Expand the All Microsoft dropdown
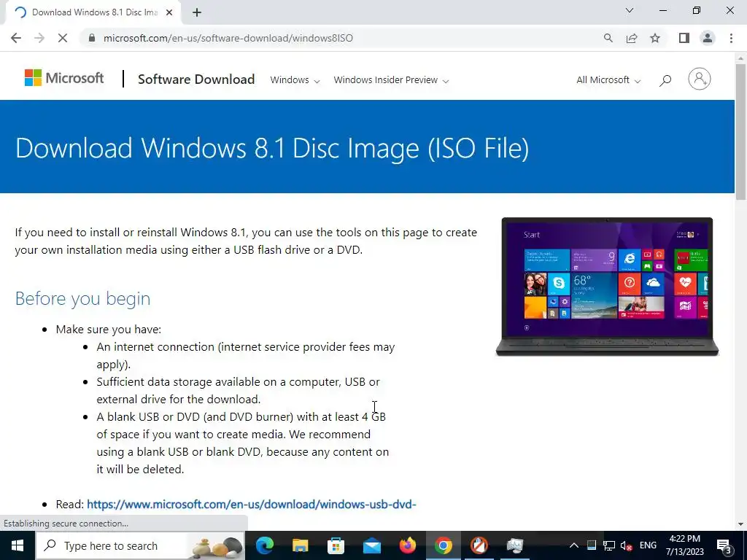This screenshot has height=560, width=747. 608,80
